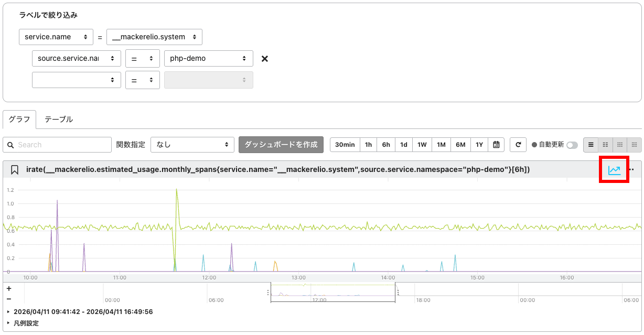Open the empty label selector dropdown
This screenshot has height=335, width=644.
77,80
